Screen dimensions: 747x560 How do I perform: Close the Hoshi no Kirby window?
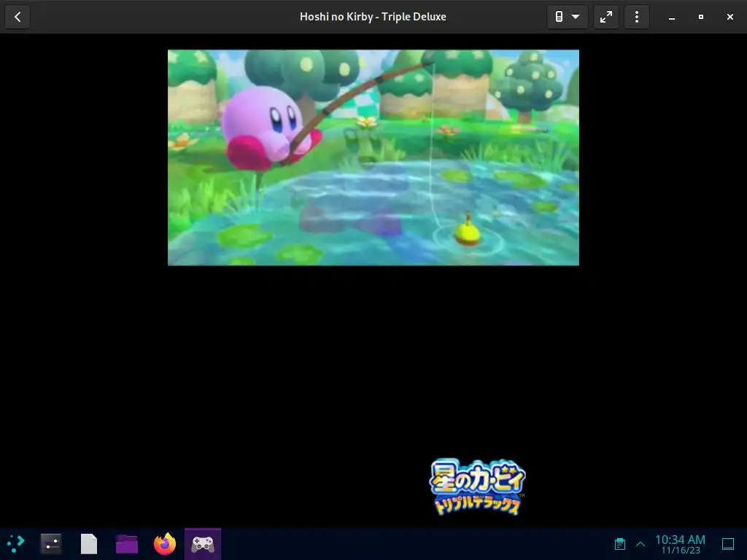(729, 17)
